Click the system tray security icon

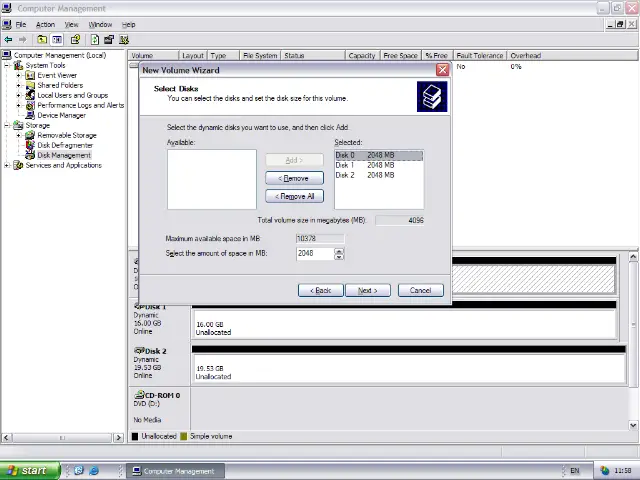604,471
